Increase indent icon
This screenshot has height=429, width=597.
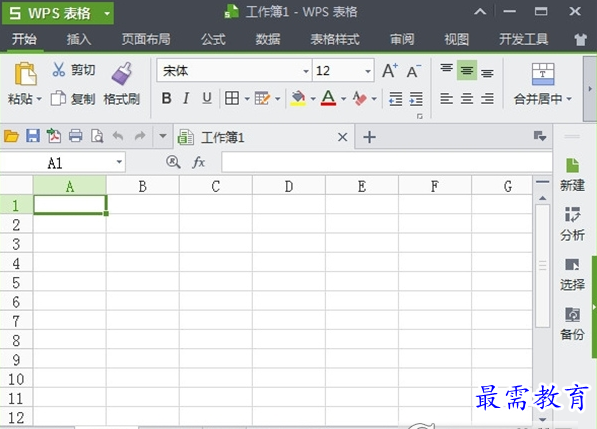[416, 99]
